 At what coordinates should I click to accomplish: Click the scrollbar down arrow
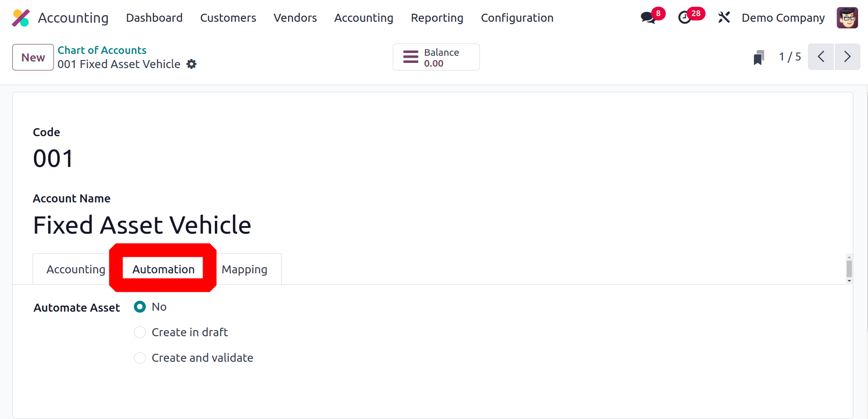pos(849,281)
